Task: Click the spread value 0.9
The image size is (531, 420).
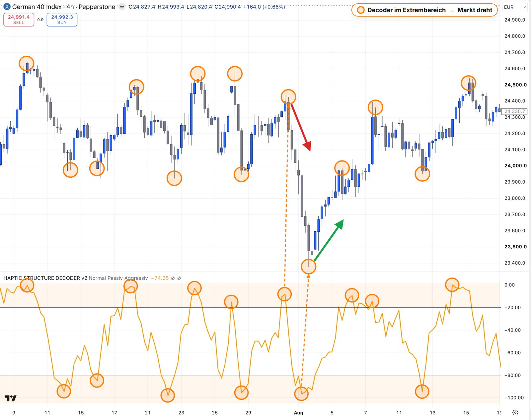Action: pos(40,20)
